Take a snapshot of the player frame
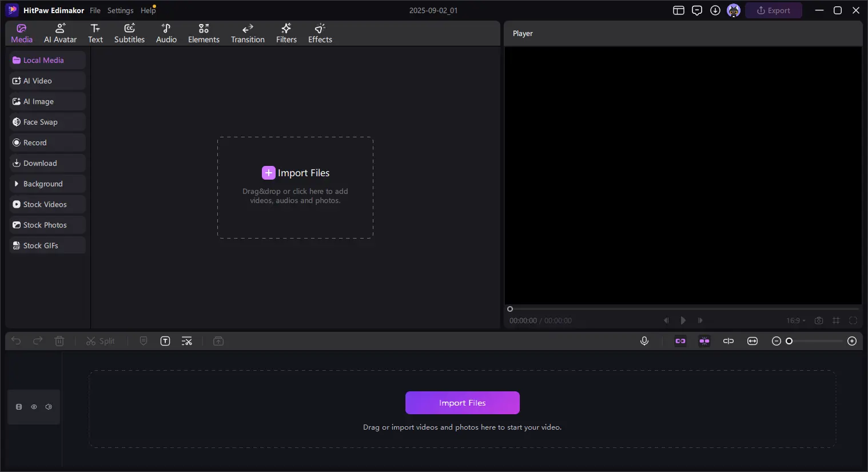Image resolution: width=868 pixels, height=472 pixels. pyautogui.click(x=819, y=320)
